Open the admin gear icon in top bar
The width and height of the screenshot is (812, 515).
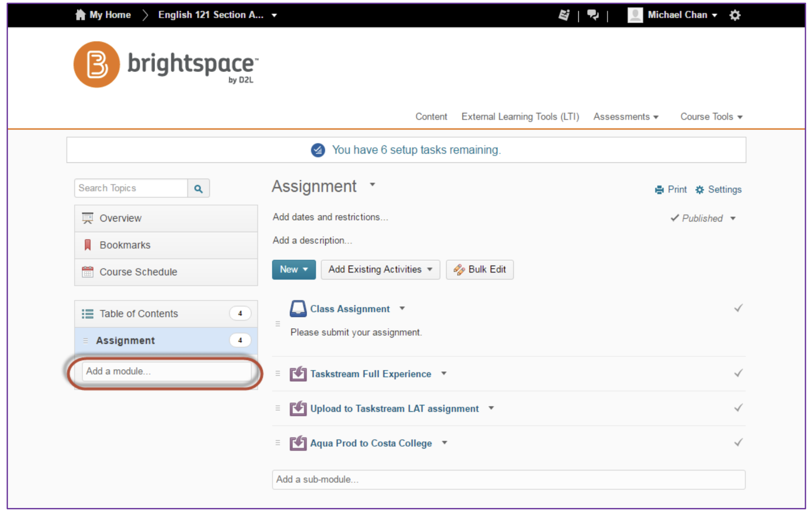click(x=735, y=15)
